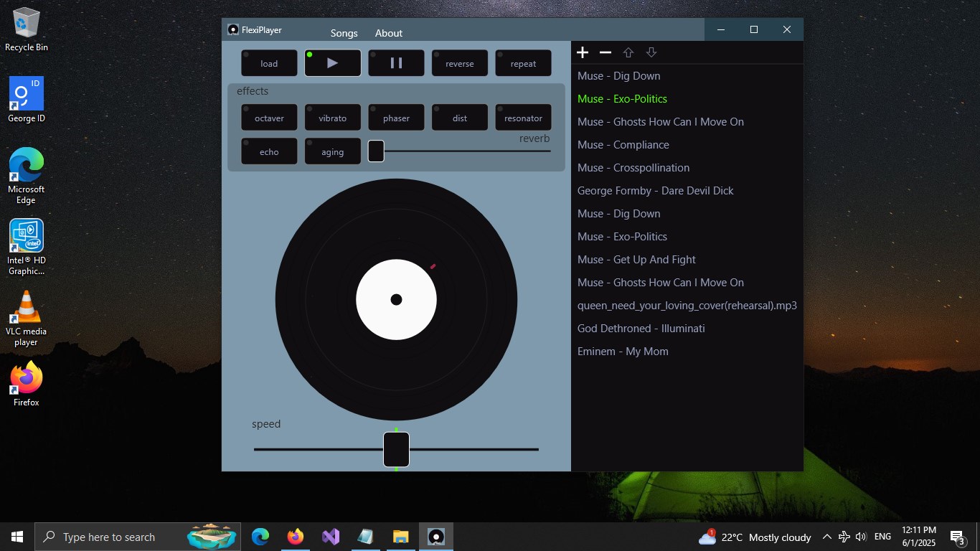Remove a song using the minus icon
This screenshot has width=980, height=551.
pos(605,52)
